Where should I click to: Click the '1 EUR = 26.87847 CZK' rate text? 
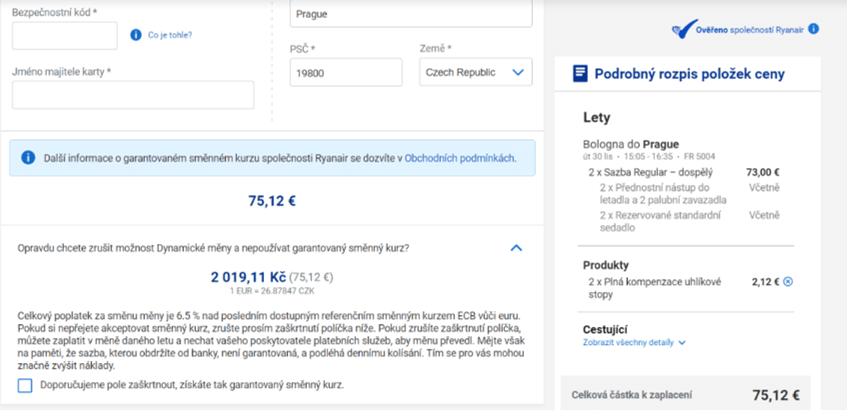click(x=272, y=291)
